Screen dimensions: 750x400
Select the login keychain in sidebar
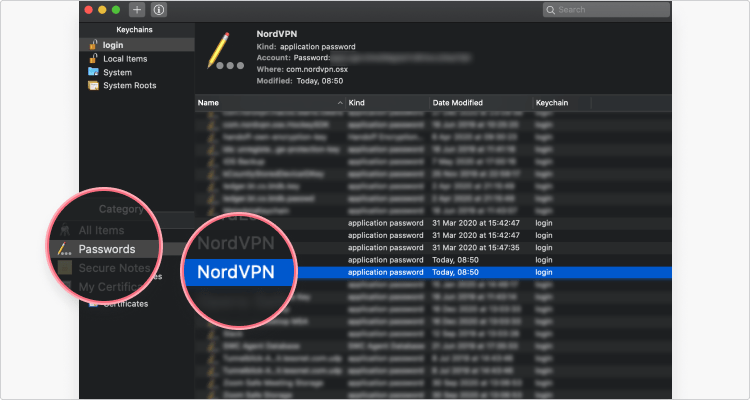point(137,45)
